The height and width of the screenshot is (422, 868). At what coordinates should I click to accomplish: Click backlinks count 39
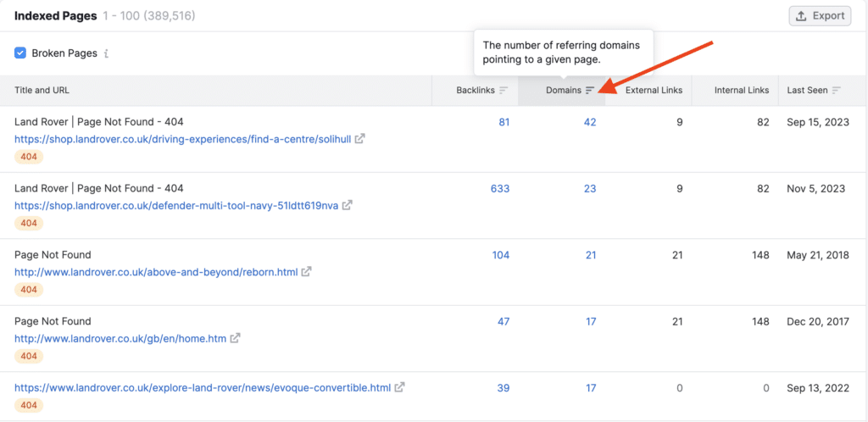504,388
